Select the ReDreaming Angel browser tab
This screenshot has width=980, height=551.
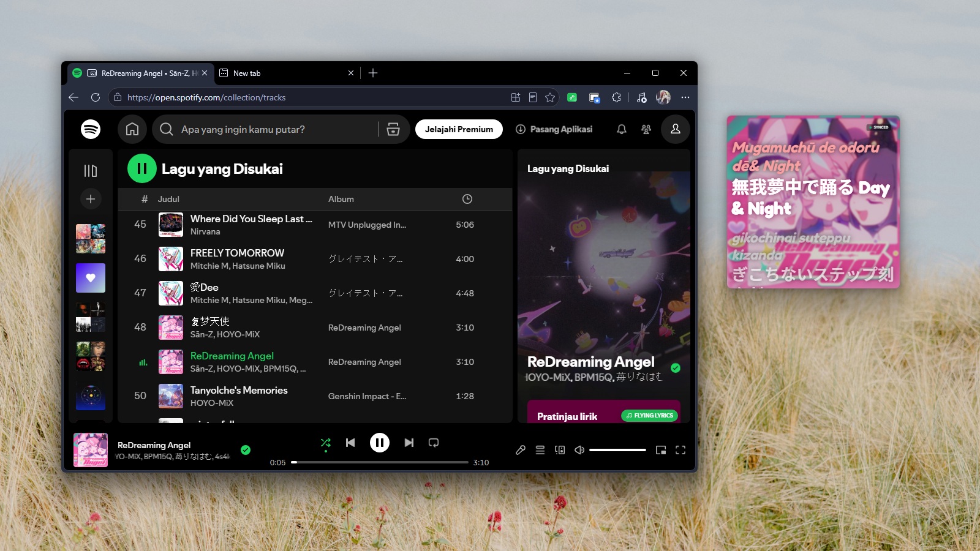tap(141, 73)
